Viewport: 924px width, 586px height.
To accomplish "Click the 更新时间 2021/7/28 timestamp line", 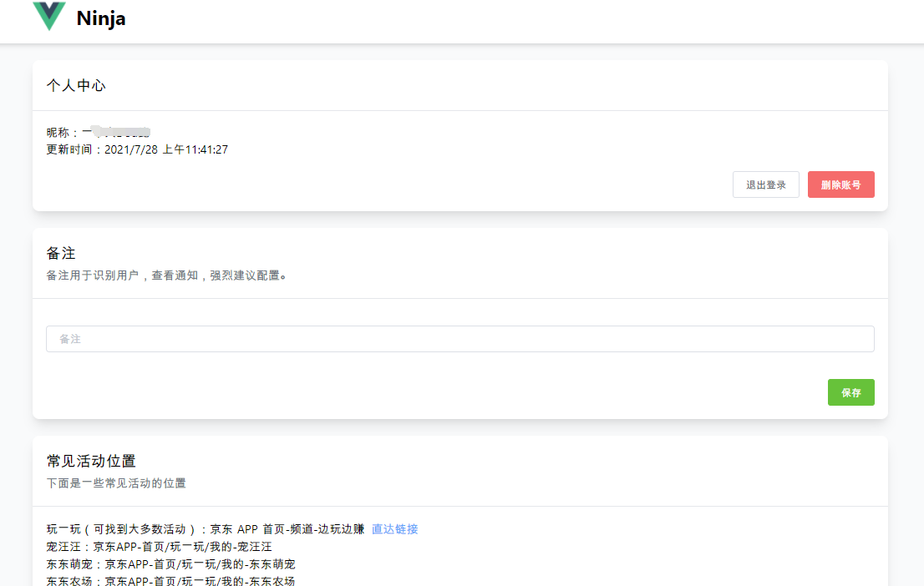I will (137, 149).
